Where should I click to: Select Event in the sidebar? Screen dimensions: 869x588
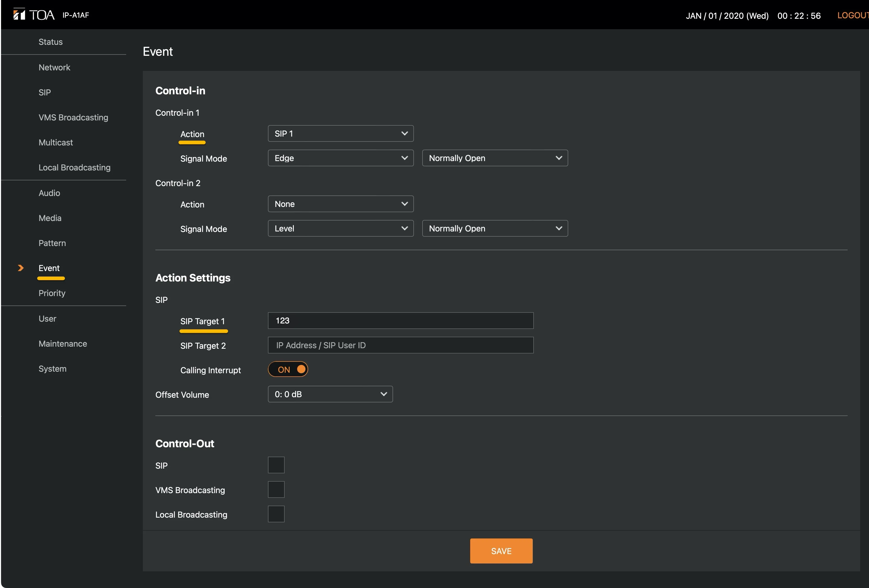point(49,268)
